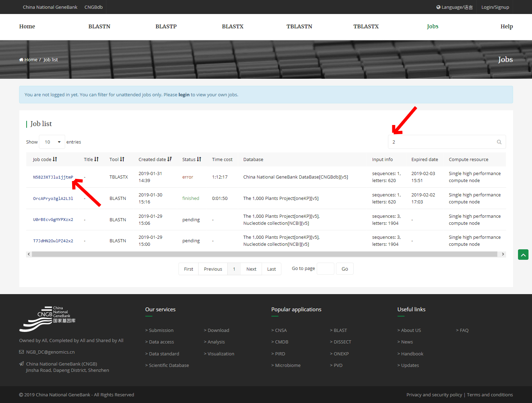Click the home icon in the breadcrumb
The width and height of the screenshot is (532, 403).
[x=21, y=60]
